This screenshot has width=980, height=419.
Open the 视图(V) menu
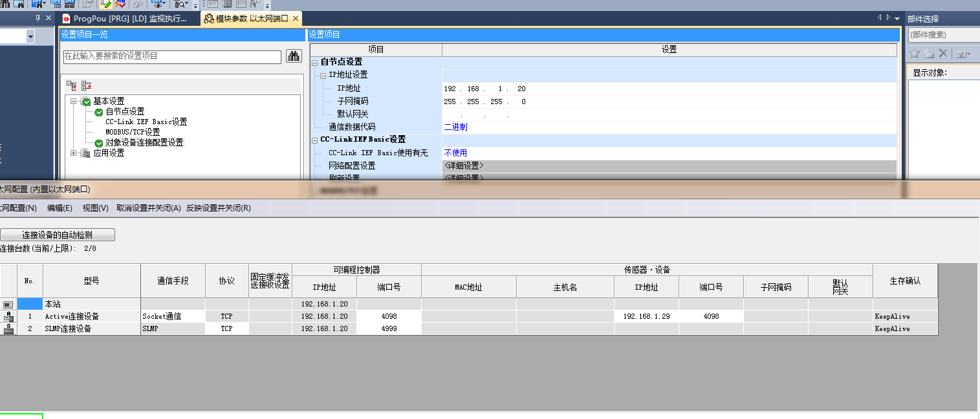(x=95, y=208)
